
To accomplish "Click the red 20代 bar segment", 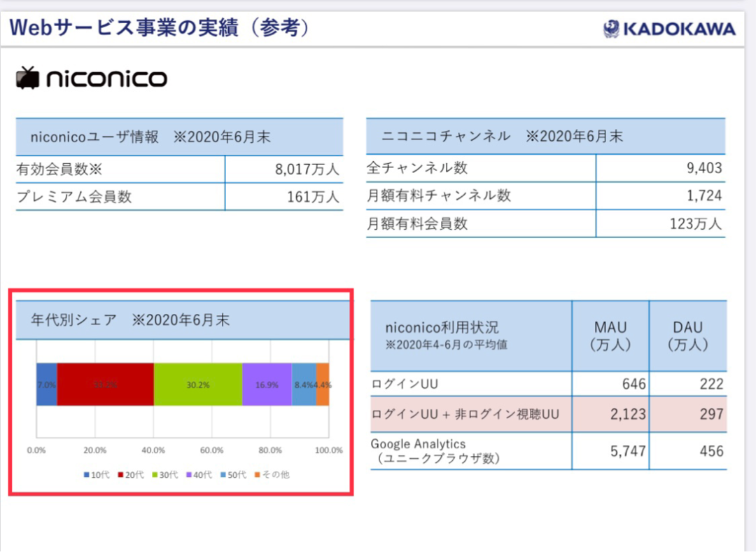I will [106, 385].
